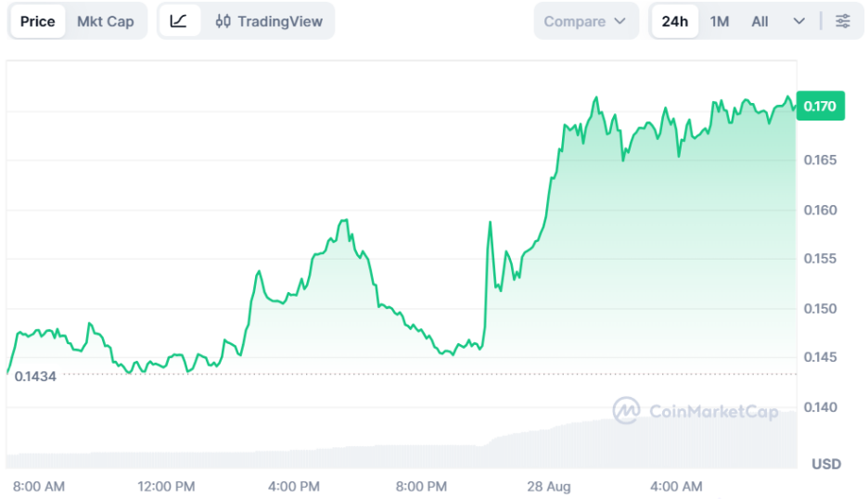
Task: Click the green 0.170 current price tag
Action: coord(821,106)
